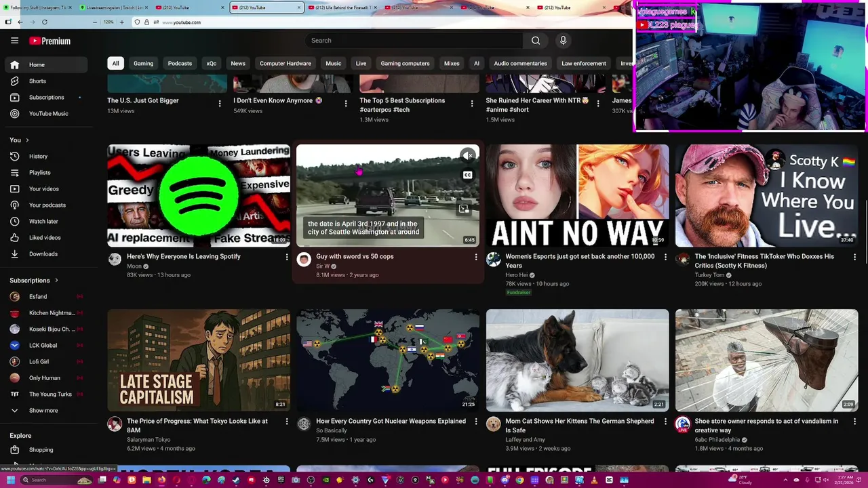This screenshot has width=868, height=488.
Task: Open Subscriptions in the sidebar
Action: (x=45, y=97)
